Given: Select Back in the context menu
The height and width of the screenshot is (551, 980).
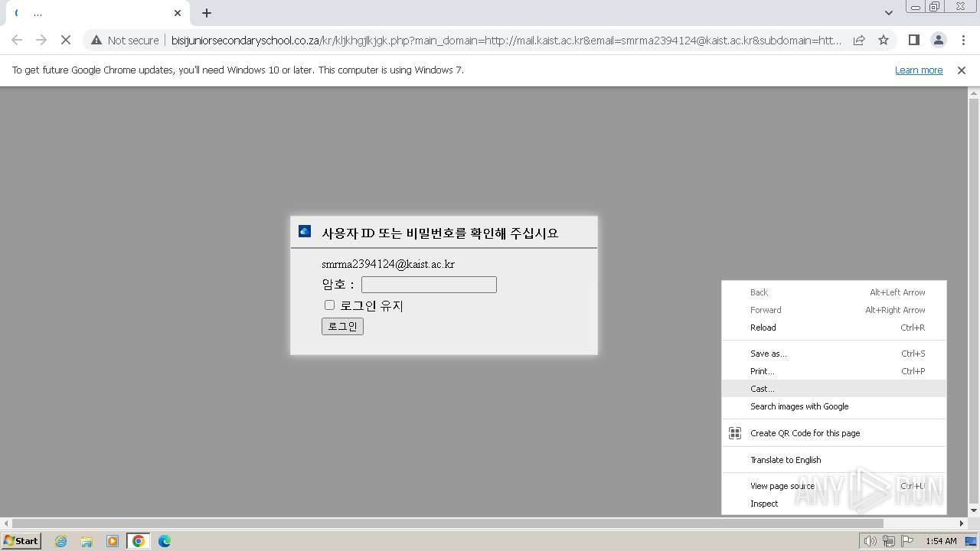Looking at the screenshot, I should 834,292.
